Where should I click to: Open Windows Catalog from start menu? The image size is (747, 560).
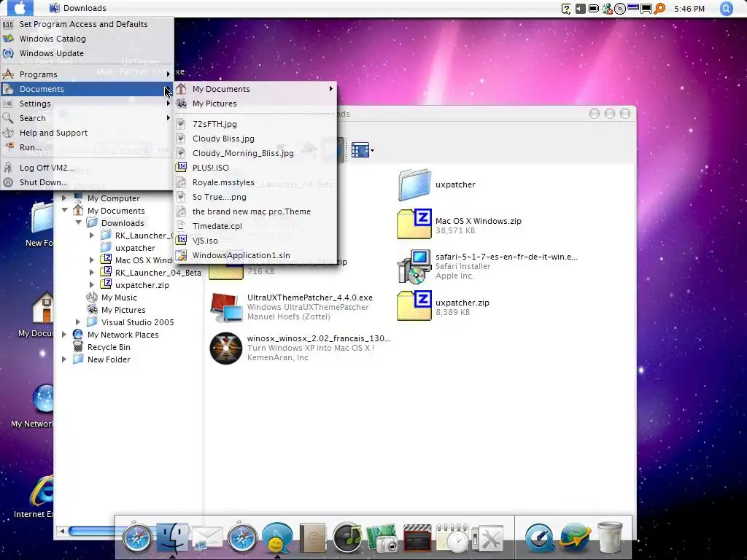(87, 39)
